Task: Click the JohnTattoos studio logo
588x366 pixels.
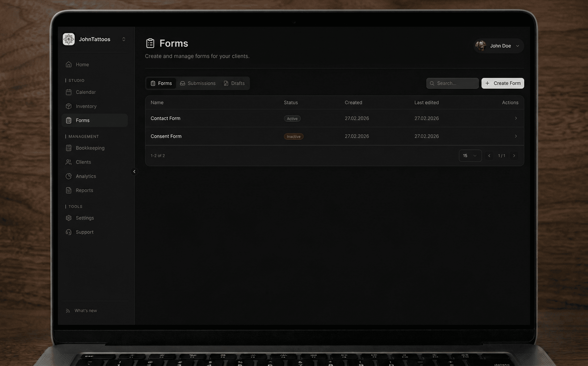Action: tap(69, 39)
